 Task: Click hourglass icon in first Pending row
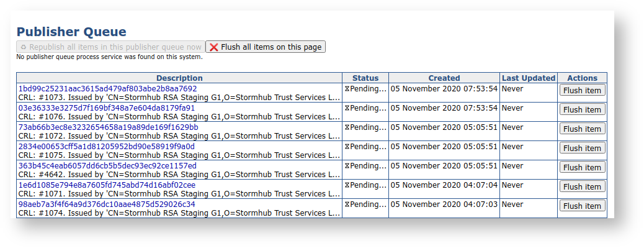(x=347, y=89)
